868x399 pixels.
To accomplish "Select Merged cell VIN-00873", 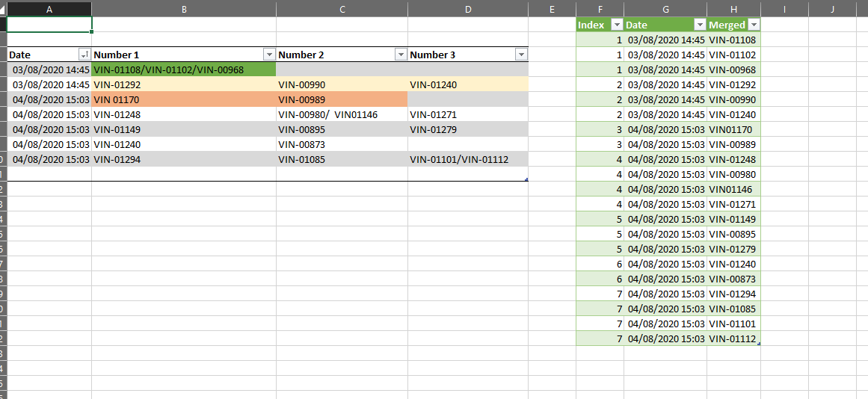I will 733,279.
